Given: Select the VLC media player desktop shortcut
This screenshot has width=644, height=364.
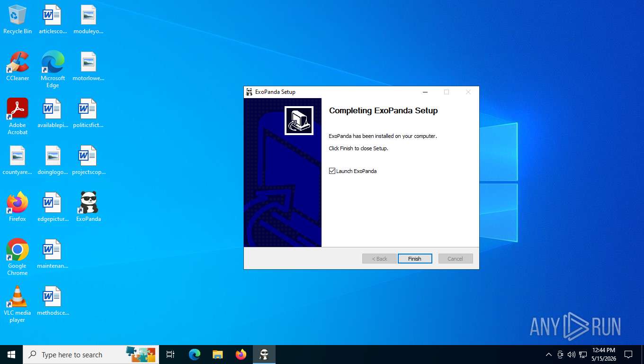Looking at the screenshot, I should tap(18, 304).
